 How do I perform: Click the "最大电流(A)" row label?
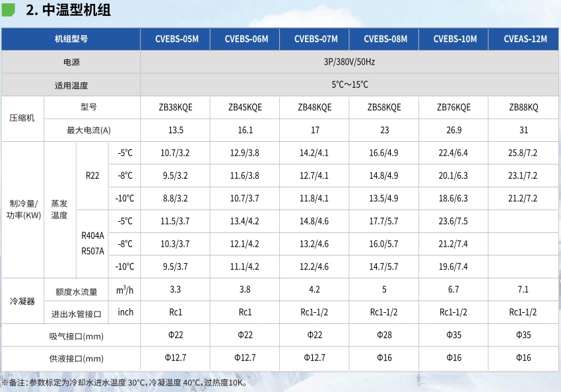coord(88,130)
